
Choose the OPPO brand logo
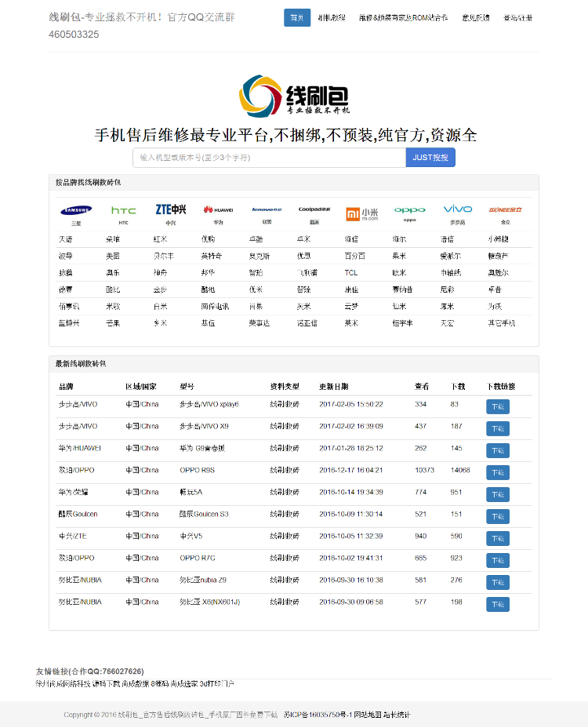point(410,210)
